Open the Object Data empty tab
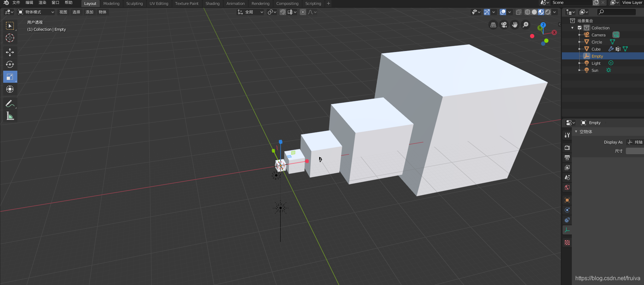 (567, 230)
